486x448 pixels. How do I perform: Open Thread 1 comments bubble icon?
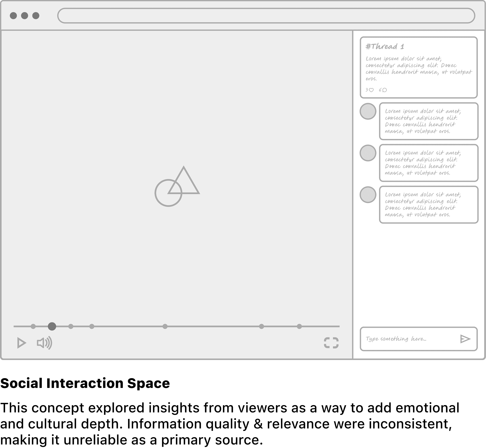[385, 90]
